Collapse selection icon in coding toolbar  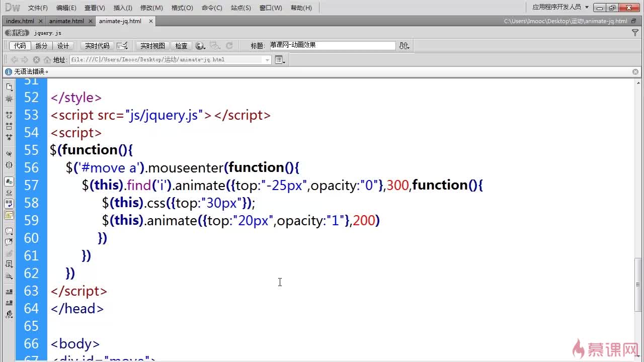click(x=9, y=126)
